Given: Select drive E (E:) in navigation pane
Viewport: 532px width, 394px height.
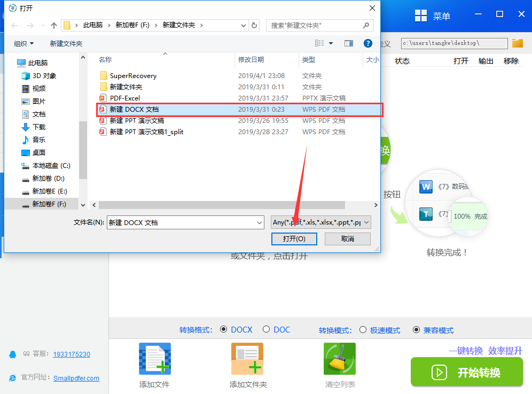Looking at the screenshot, I should tap(50, 191).
